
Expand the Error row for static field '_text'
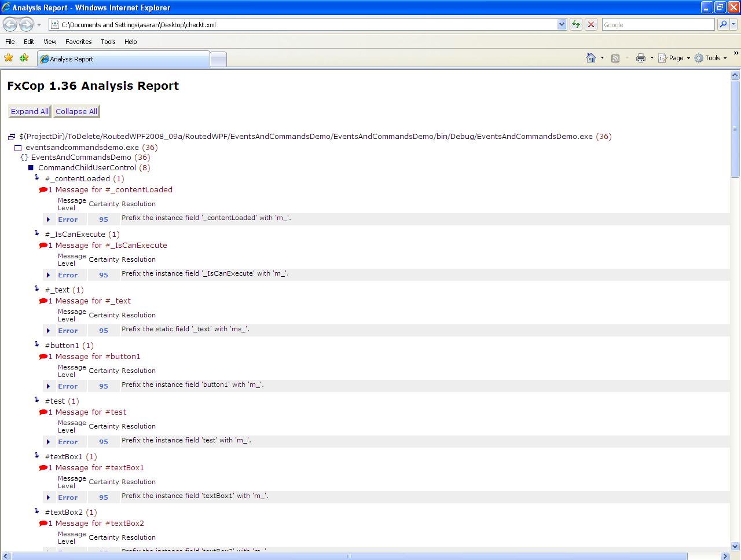(x=49, y=331)
